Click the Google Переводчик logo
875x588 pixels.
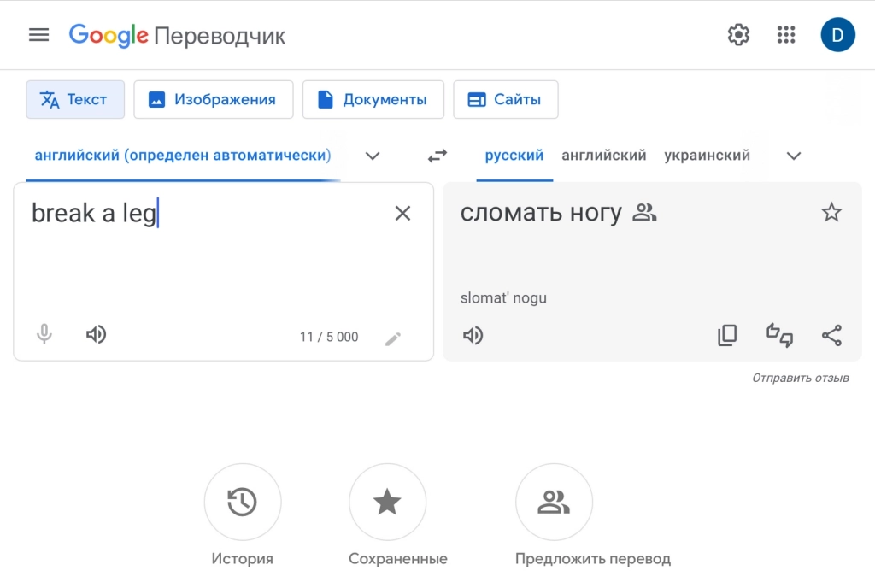pyautogui.click(x=177, y=36)
